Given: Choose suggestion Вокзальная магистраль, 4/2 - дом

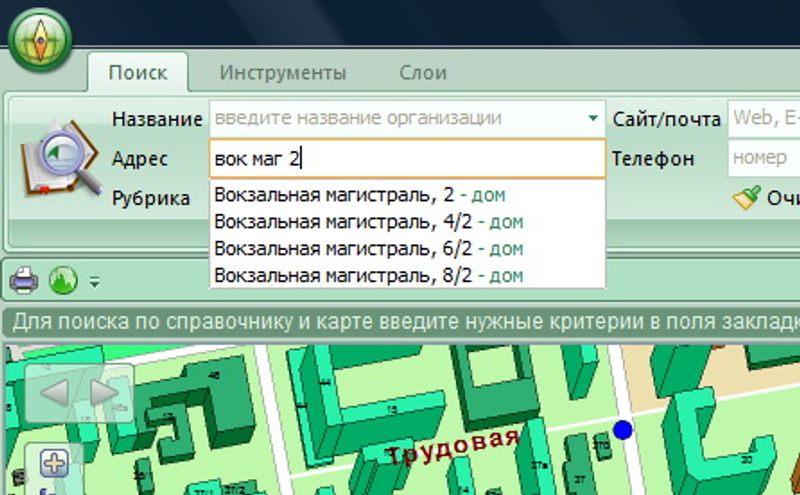Looking at the screenshot, I should click(x=368, y=221).
